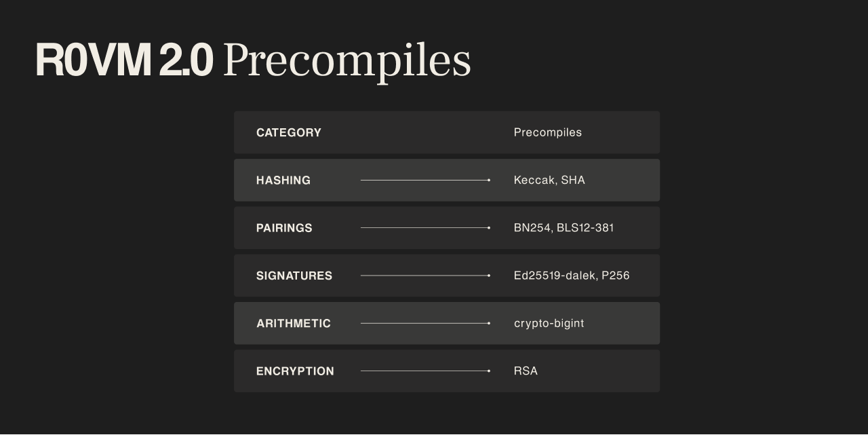The image size is (868, 435).
Task: Click the bold R0VM 2.0 heading text
Action: pyautogui.click(x=124, y=60)
